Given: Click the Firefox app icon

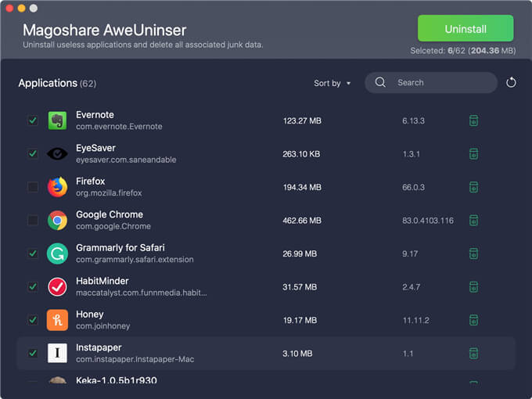Looking at the screenshot, I should click(x=57, y=187).
